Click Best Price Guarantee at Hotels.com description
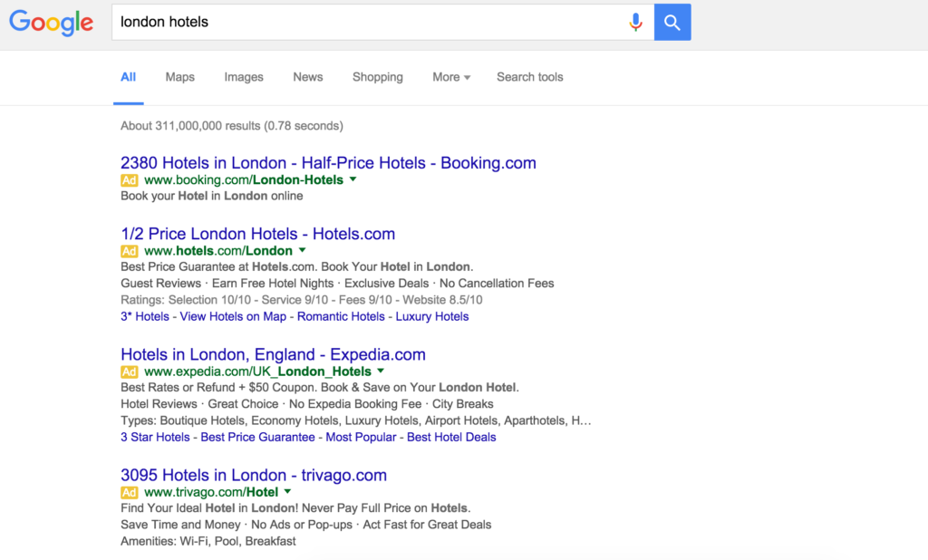The height and width of the screenshot is (560, 928). click(x=297, y=267)
